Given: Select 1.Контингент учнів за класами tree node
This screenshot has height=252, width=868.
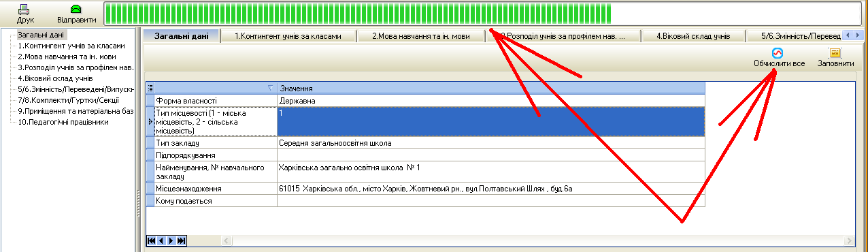Looking at the screenshot, I should [x=71, y=46].
